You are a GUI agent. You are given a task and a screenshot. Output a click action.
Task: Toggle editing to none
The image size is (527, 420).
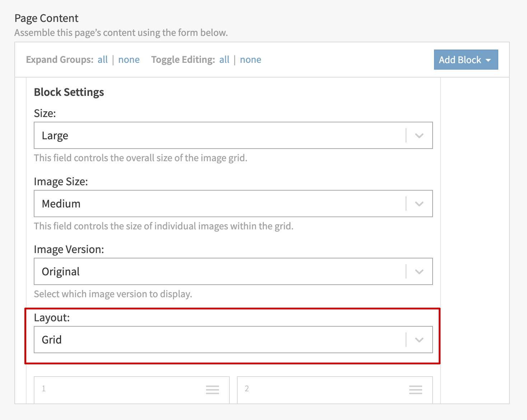coord(250,60)
